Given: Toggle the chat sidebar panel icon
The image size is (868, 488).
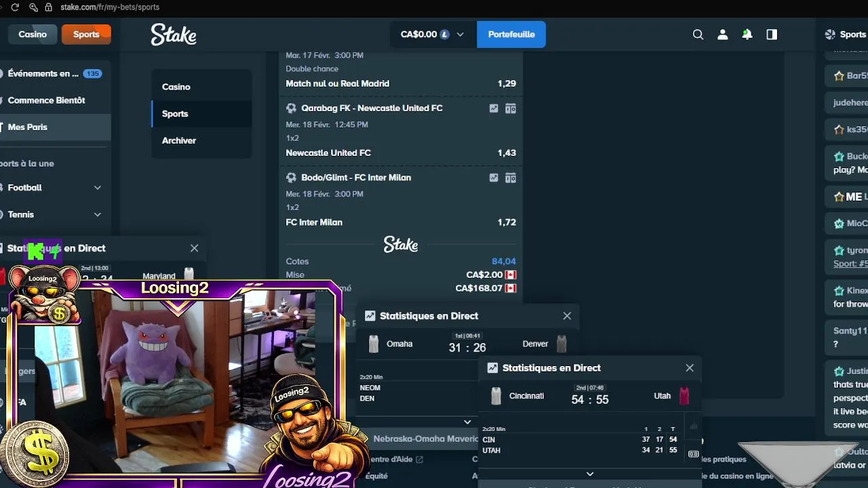Looking at the screenshot, I should [x=772, y=35].
